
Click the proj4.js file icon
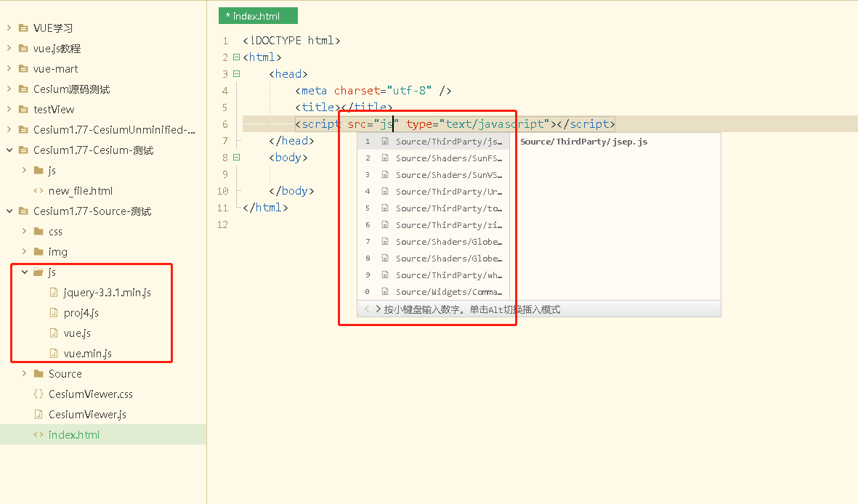(54, 312)
